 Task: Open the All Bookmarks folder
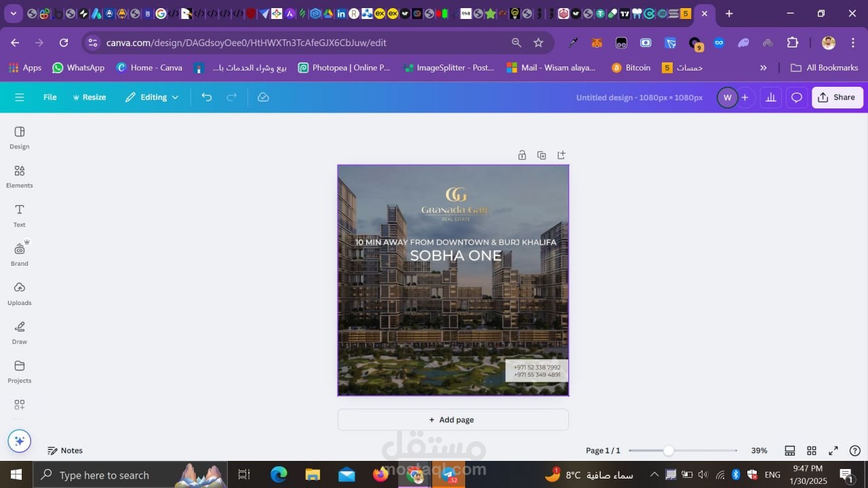[x=825, y=68]
